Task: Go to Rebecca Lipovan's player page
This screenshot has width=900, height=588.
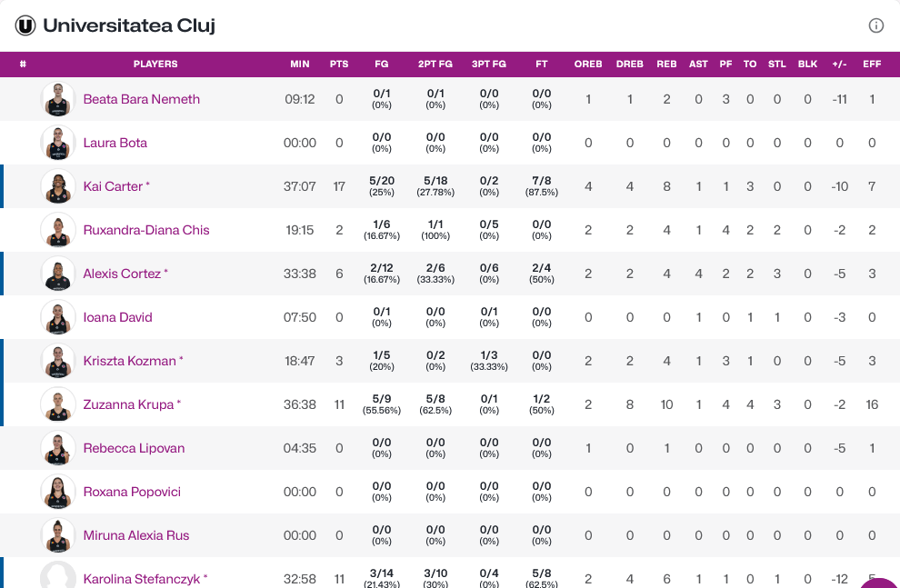Action: (x=132, y=448)
